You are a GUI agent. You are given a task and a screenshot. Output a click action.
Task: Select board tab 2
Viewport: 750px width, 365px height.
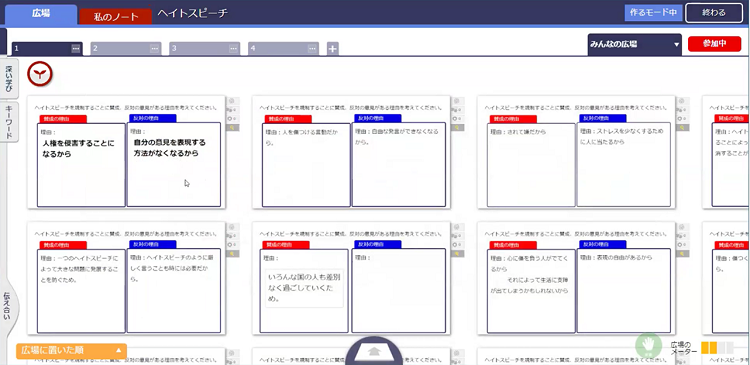point(126,48)
